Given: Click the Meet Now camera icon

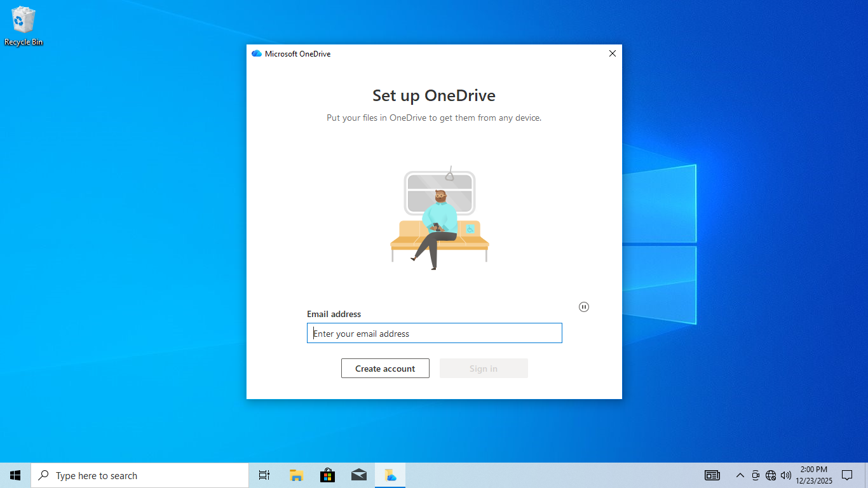Looking at the screenshot, I should click(x=756, y=475).
